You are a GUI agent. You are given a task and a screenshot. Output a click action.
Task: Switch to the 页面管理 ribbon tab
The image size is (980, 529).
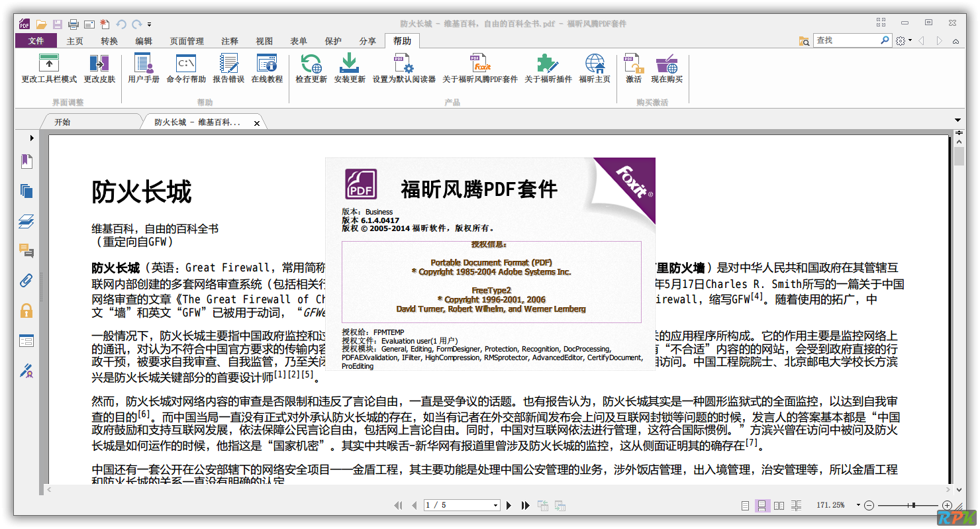tap(187, 41)
